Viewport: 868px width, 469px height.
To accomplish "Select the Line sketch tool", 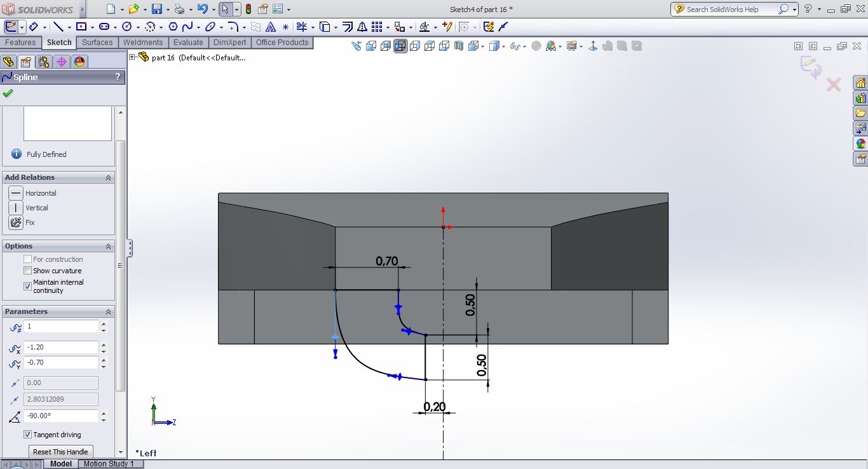I will pos(58,27).
